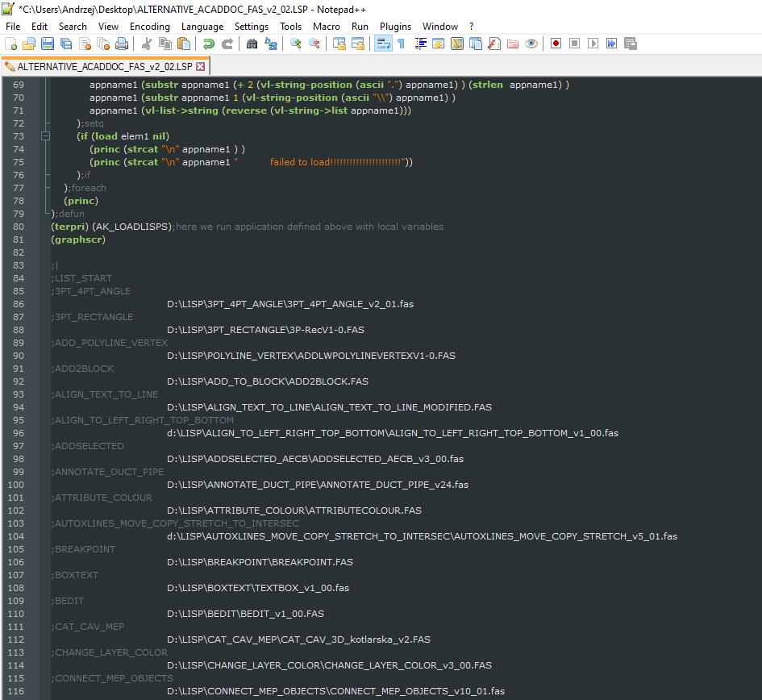Toggle Word Wrap in the toolbar
This screenshot has height=700, width=762.
click(x=383, y=44)
